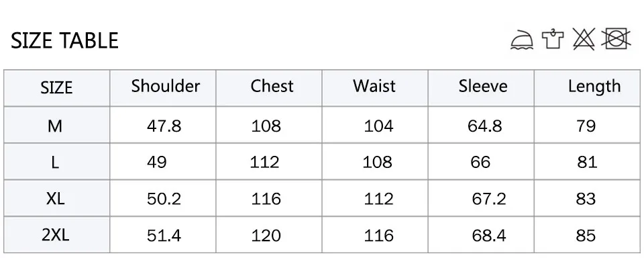644x258 pixels.
Task: Click the 67.2 sleeve value for XL
Action: [x=489, y=199]
